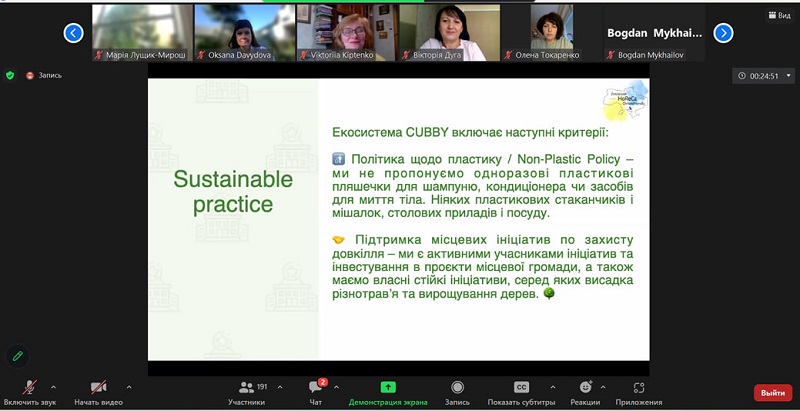Expand the participants options arrow
The height and width of the screenshot is (411, 800).
coord(280,387)
